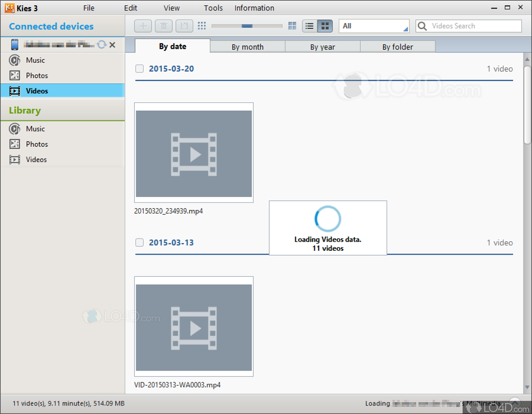Click the 2015-03-20 date heading

coord(171,69)
